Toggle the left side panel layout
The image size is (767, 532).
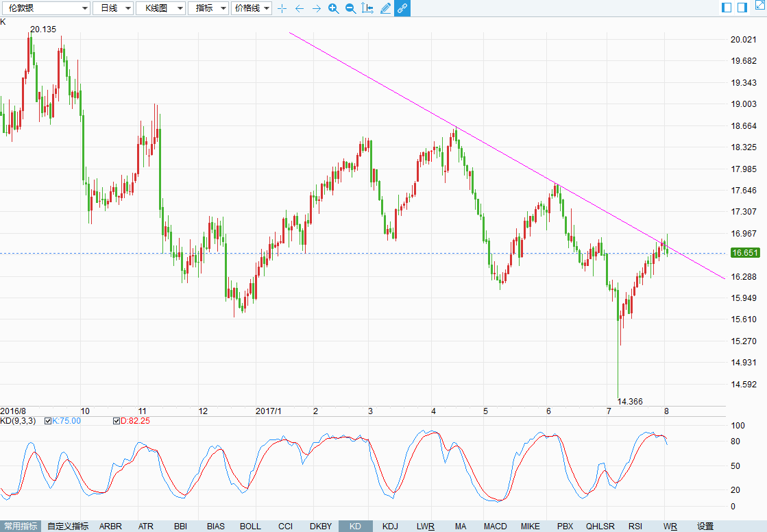tap(727, 8)
